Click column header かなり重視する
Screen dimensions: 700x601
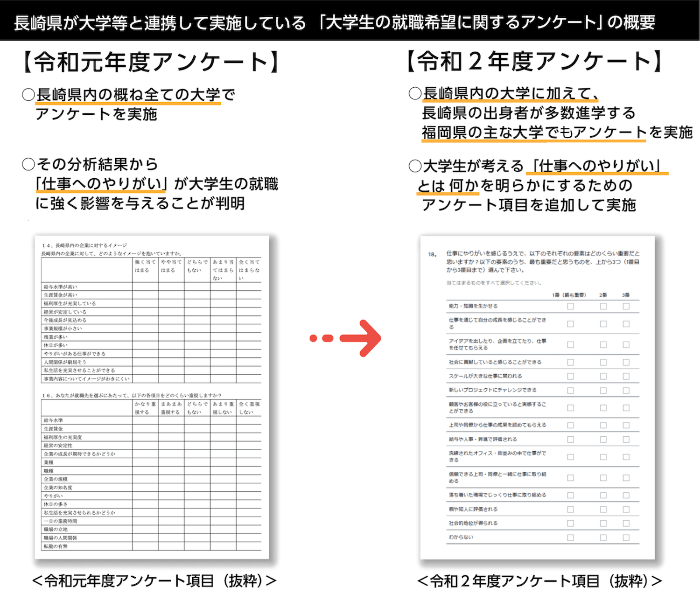pos(145,408)
